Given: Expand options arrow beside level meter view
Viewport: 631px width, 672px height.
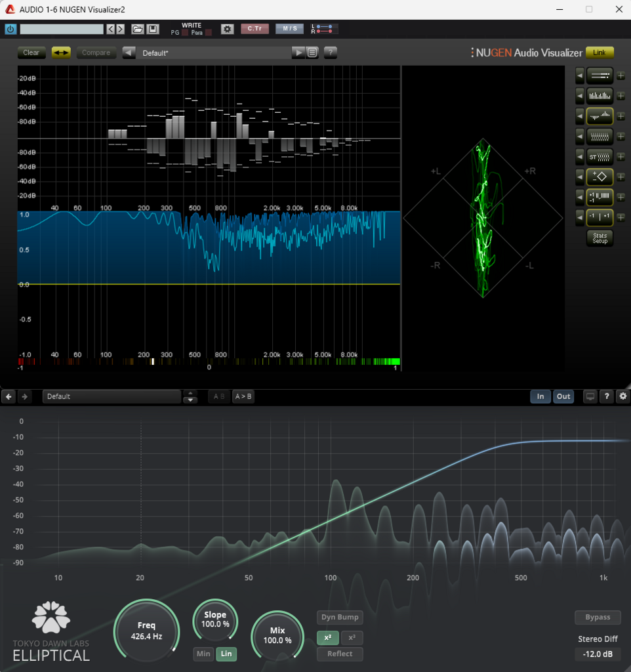Looking at the screenshot, I should (580, 76).
